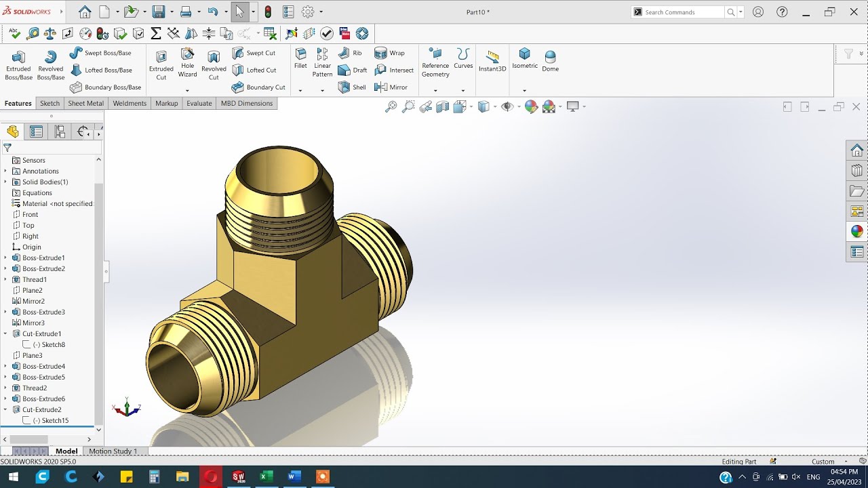Open the ConfigurationManager panel tab
Image resolution: width=868 pixels, height=488 pixels.
click(60, 131)
